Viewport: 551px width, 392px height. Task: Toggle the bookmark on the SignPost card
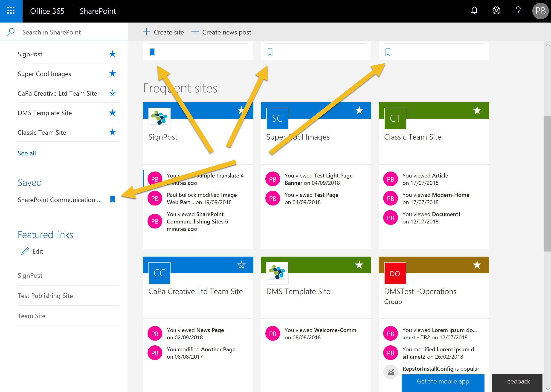[152, 52]
